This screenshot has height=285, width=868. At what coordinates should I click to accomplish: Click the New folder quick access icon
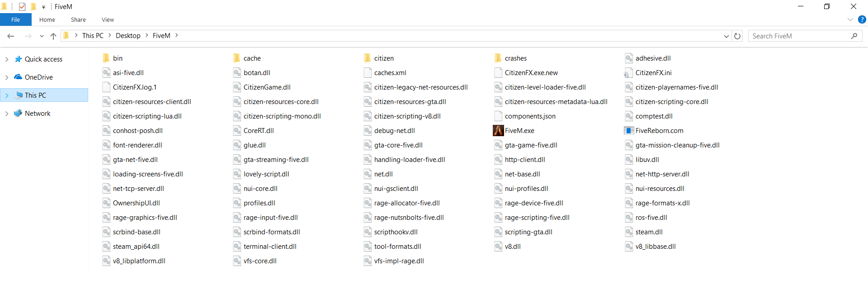point(33,7)
